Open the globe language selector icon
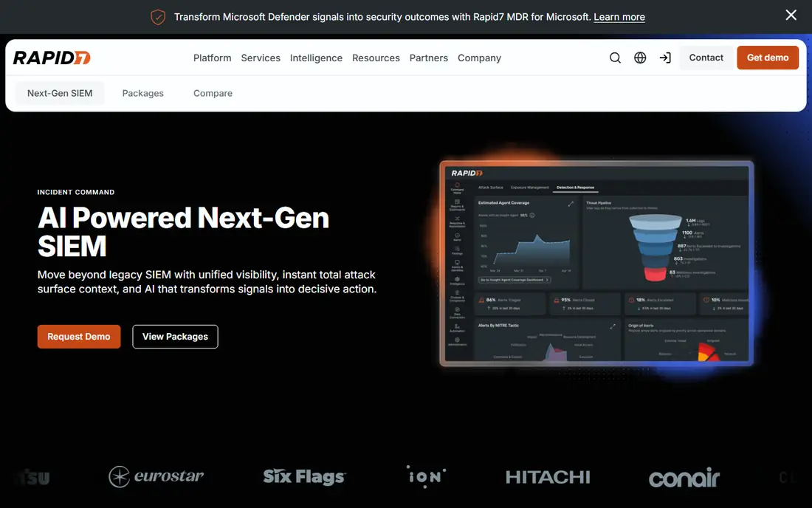This screenshot has width=812, height=508. click(x=640, y=58)
